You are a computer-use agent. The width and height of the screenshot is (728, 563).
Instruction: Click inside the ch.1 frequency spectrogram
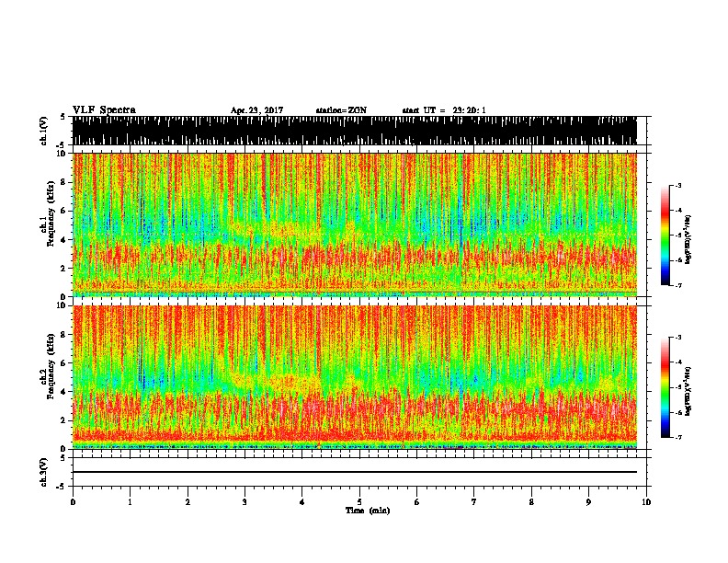tap(355, 224)
